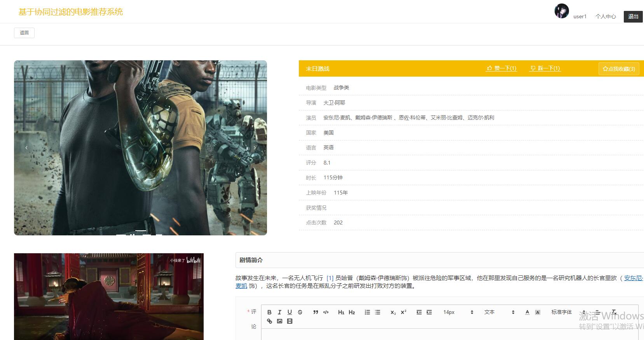Show next poster with right carousel arrow
This screenshot has height=340, width=644.
coord(255,147)
